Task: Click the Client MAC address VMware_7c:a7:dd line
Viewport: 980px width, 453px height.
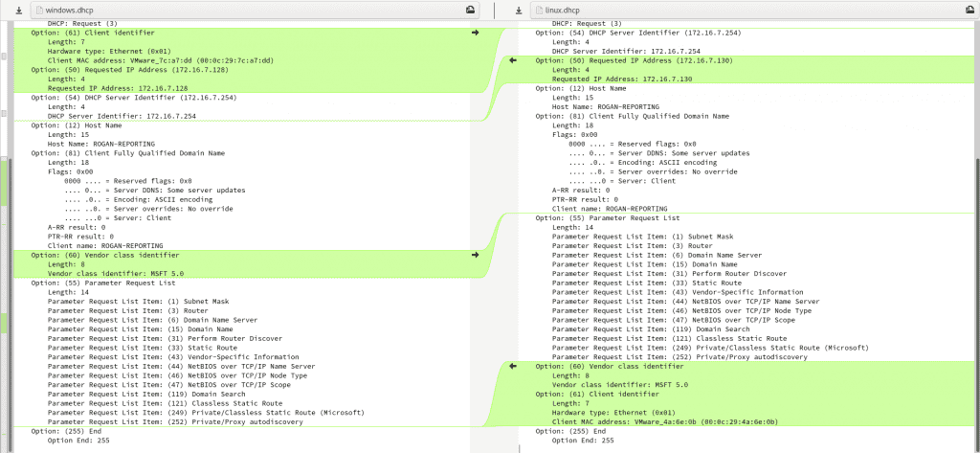Action: coord(161,60)
